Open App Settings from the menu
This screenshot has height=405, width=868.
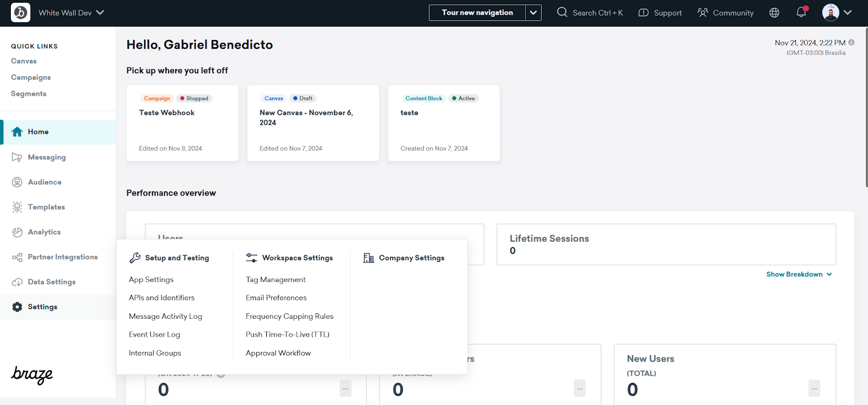[151, 280]
